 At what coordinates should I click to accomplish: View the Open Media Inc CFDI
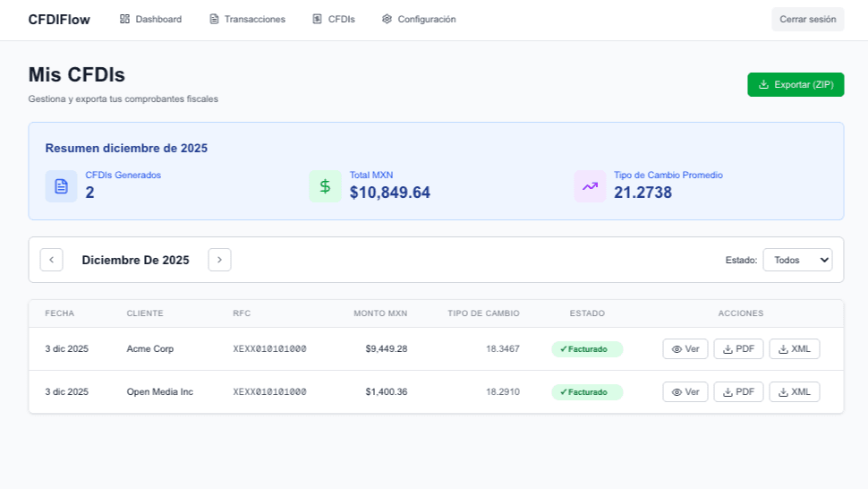pos(685,392)
